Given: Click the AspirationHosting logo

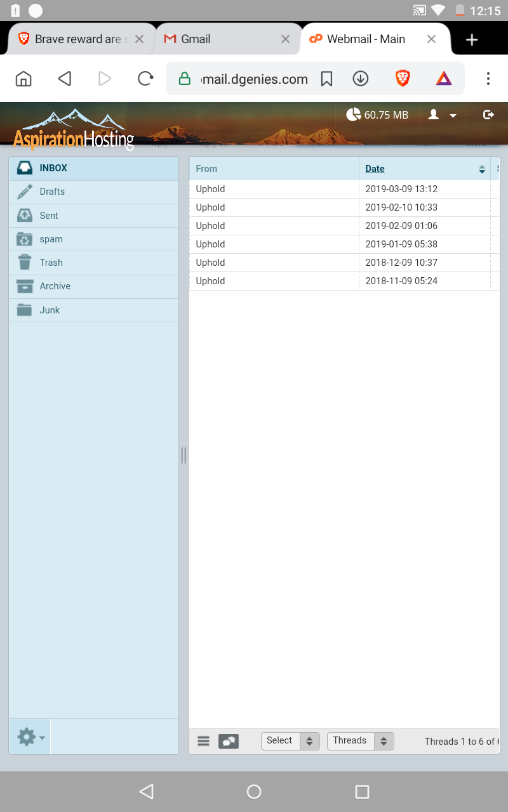Looking at the screenshot, I should 74,130.
